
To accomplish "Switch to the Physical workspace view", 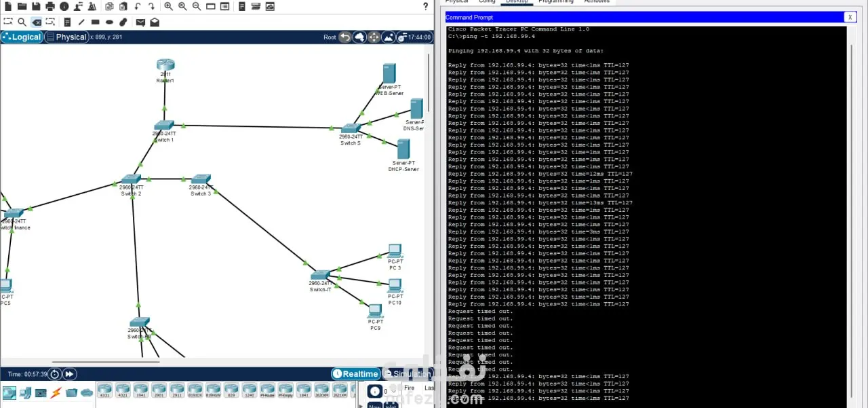I will click(66, 37).
